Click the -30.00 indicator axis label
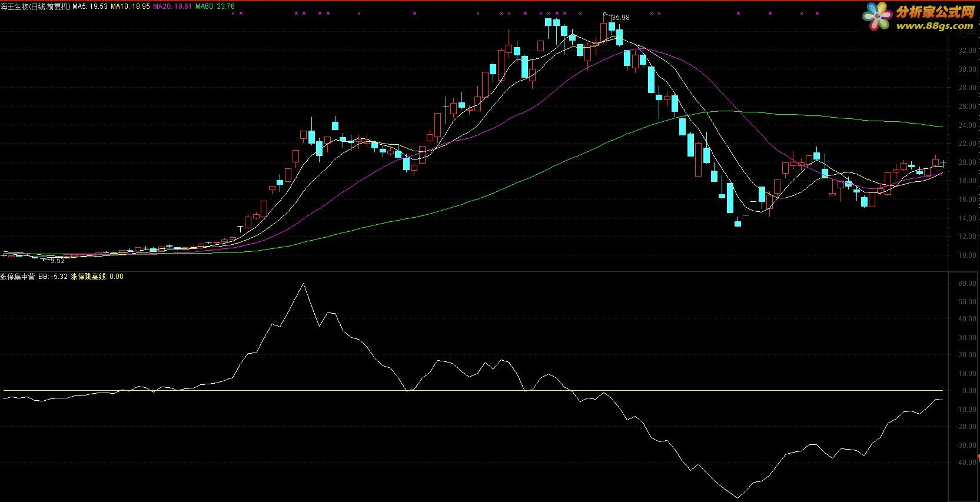 966,445
